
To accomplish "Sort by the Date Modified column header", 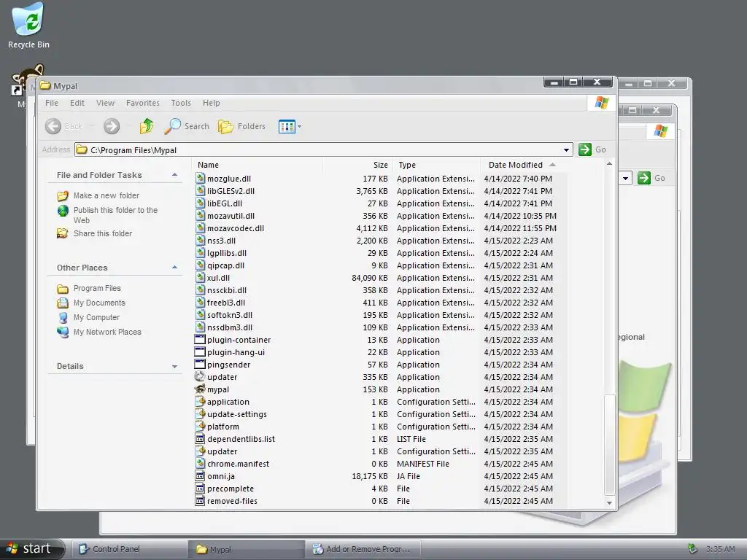I will (x=522, y=165).
